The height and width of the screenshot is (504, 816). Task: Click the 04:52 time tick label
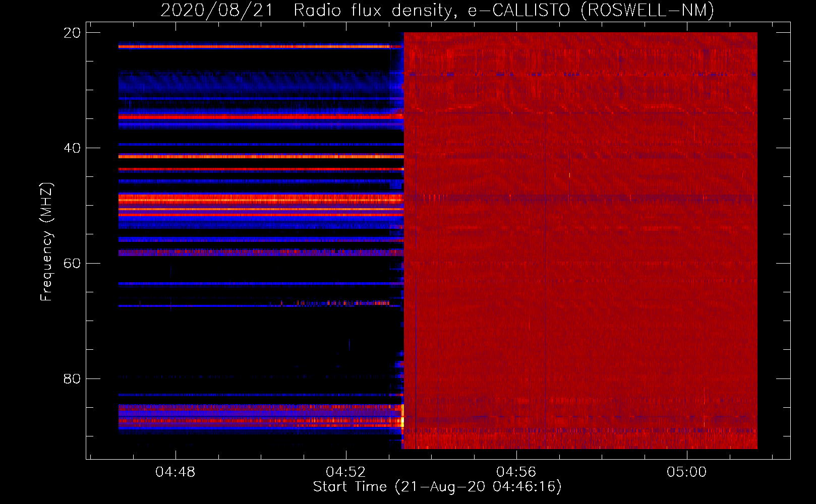click(346, 472)
